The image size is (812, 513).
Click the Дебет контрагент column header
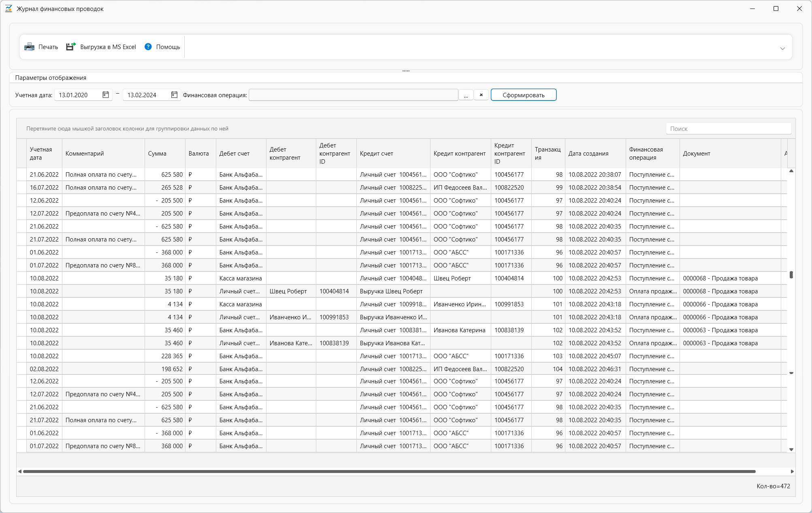click(x=291, y=154)
